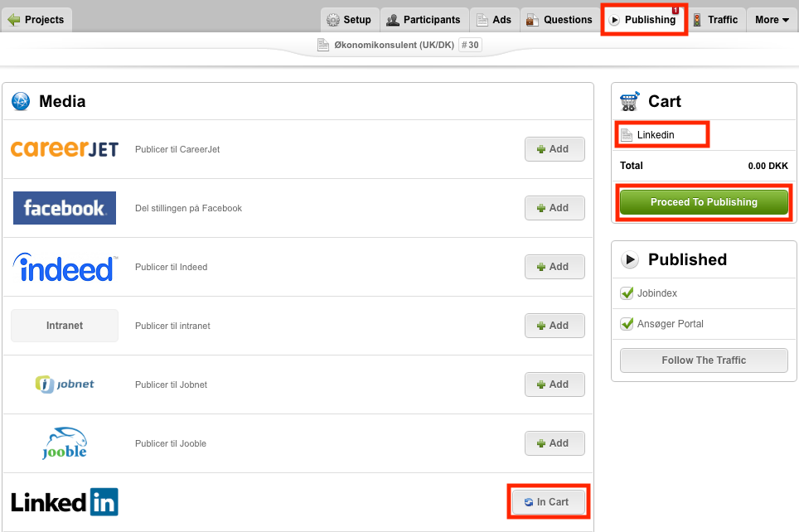Select the Linkedin item in cart

pyautogui.click(x=656, y=134)
